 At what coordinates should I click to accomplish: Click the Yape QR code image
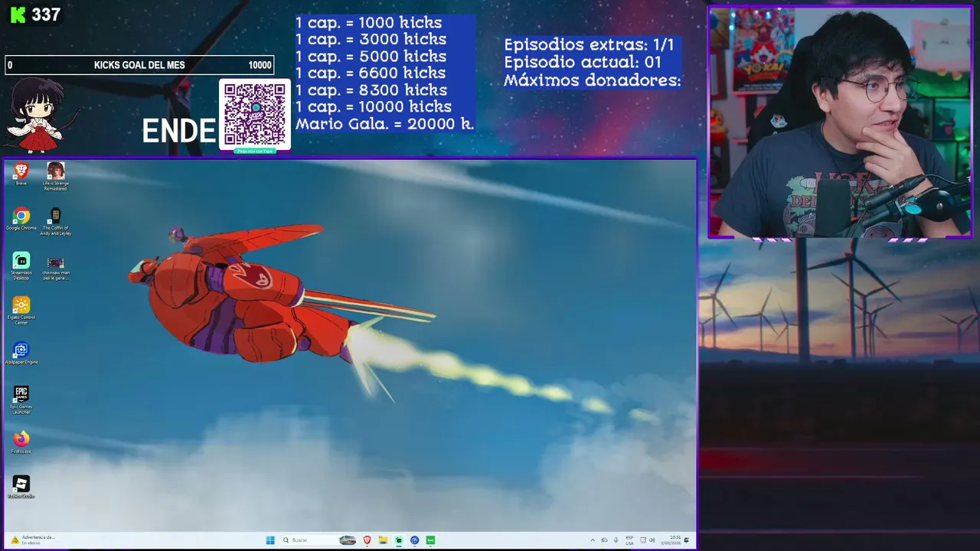pos(255,114)
